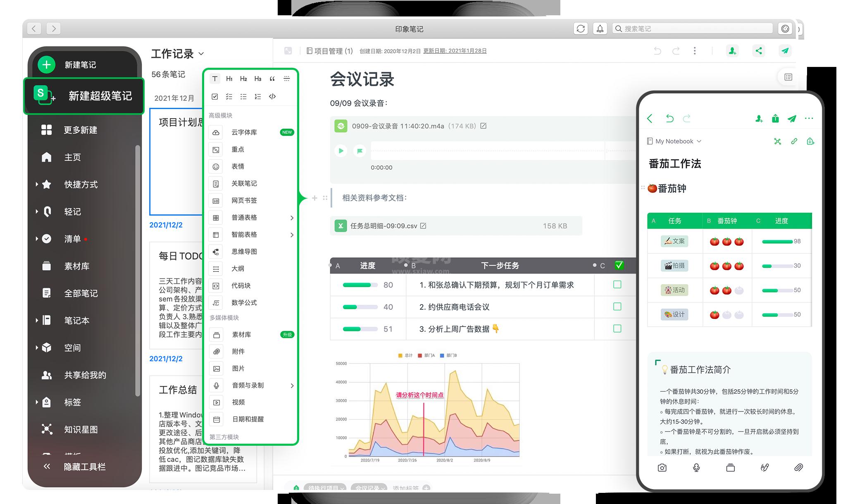Expand the 清单 sidebar section
The height and width of the screenshot is (504, 843).
coord(37,239)
